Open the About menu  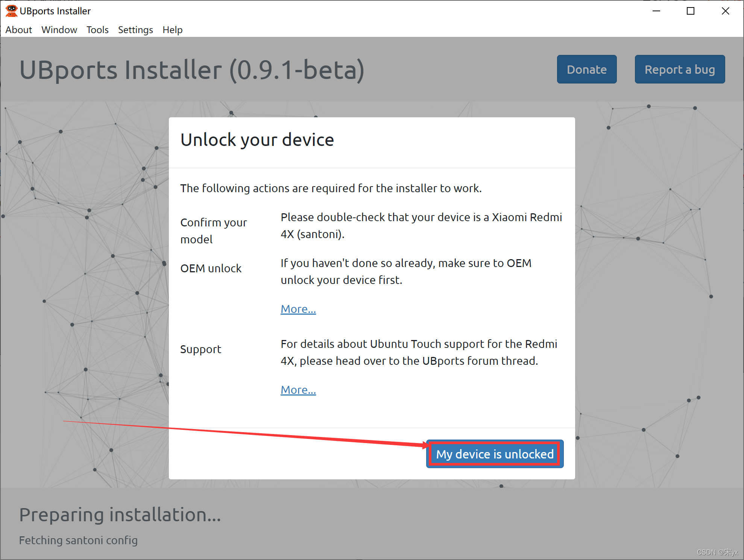pyautogui.click(x=19, y=30)
